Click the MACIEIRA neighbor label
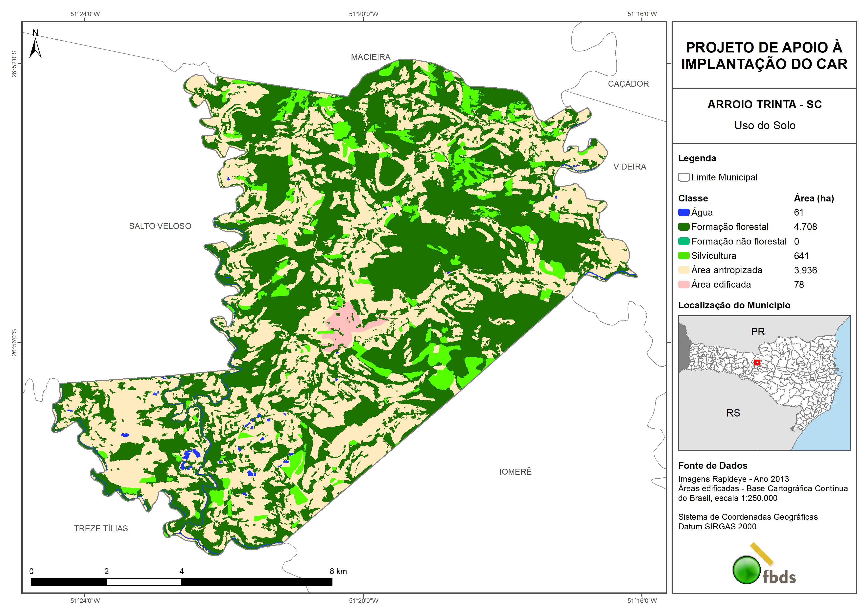The height and width of the screenshot is (614, 868). tap(371, 57)
